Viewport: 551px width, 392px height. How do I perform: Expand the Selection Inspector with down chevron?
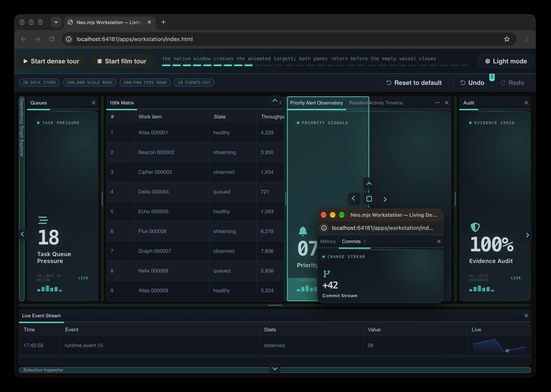click(x=275, y=369)
